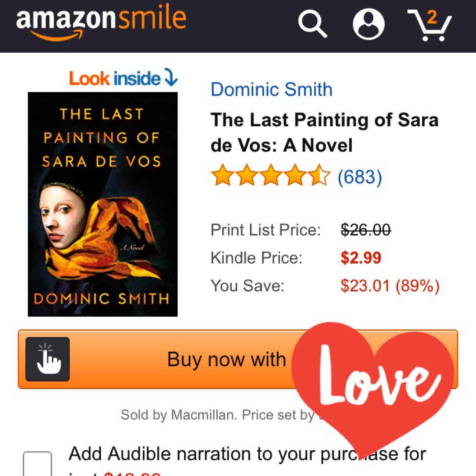The width and height of the screenshot is (476, 476).
Task: Click the Look inside curved arrow
Action: click(171, 78)
